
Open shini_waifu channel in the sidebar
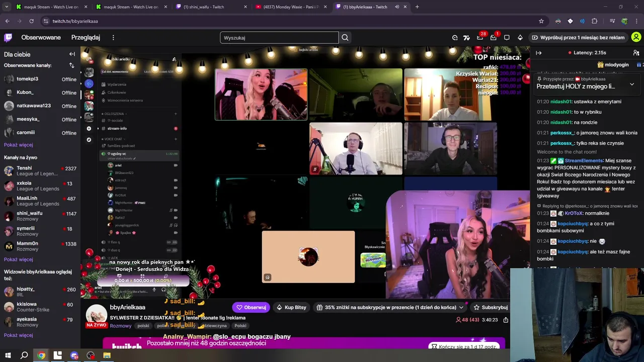40,216
